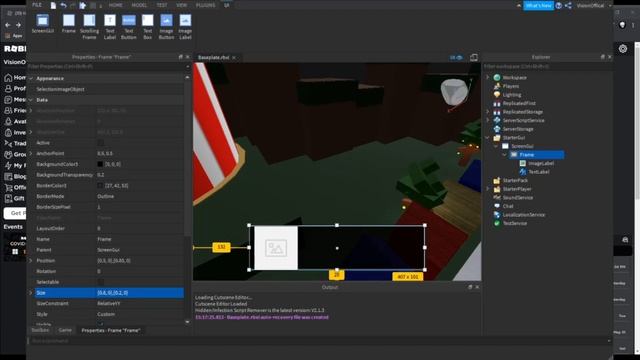Expand the Size property
The width and height of the screenshot is (640, 360).
pyautogui.click(x=31, y=293)
